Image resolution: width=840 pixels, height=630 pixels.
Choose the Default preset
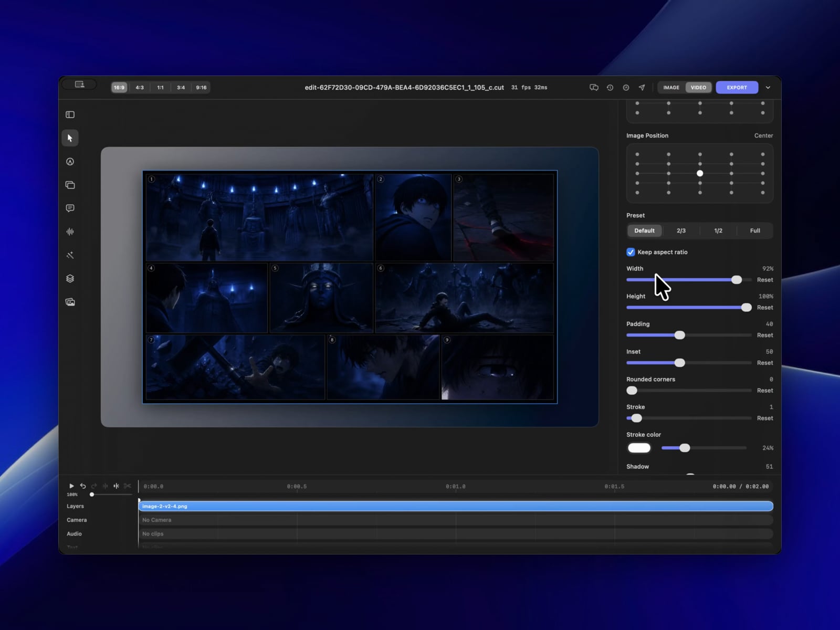point(644,230)
